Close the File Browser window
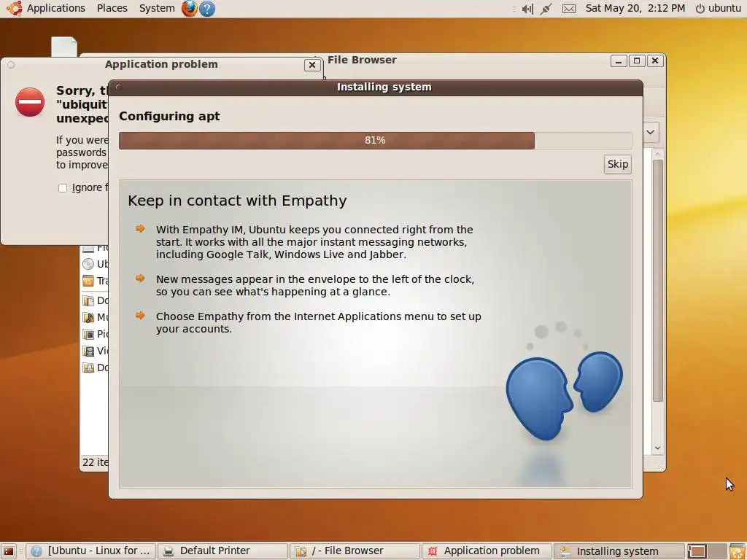The height and width of the screenshot is (560, 747). click(655, 61)
